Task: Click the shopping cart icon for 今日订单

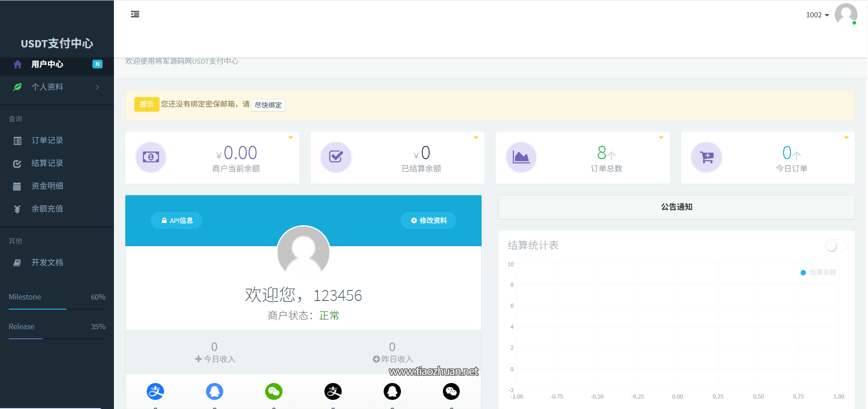Action: 706,157
